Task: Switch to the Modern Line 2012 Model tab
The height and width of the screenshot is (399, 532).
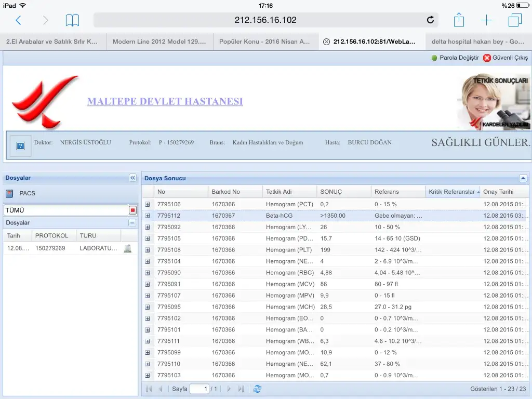Action: click(x=159, y=42)
